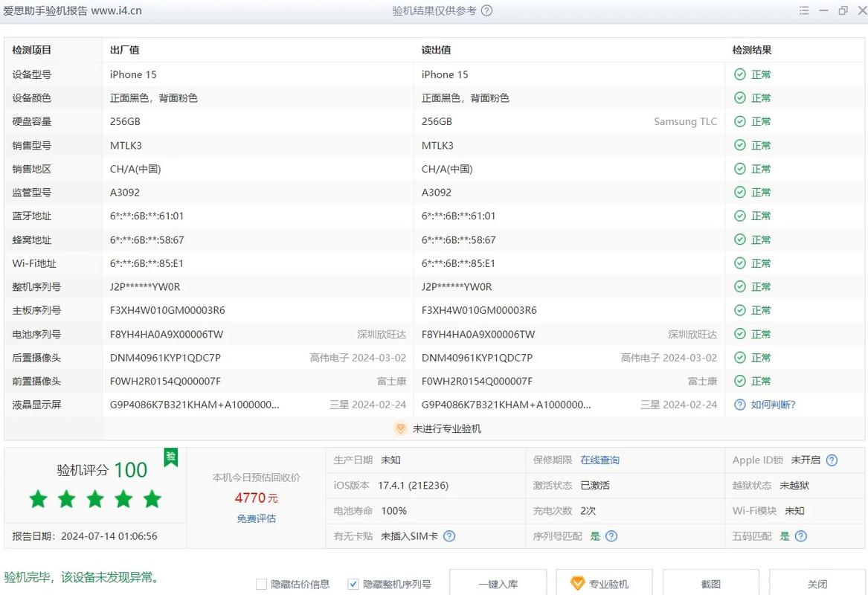Click the green check icon in 硬盘容量 row
Screen dimensions: 868x595
point(739,121)
